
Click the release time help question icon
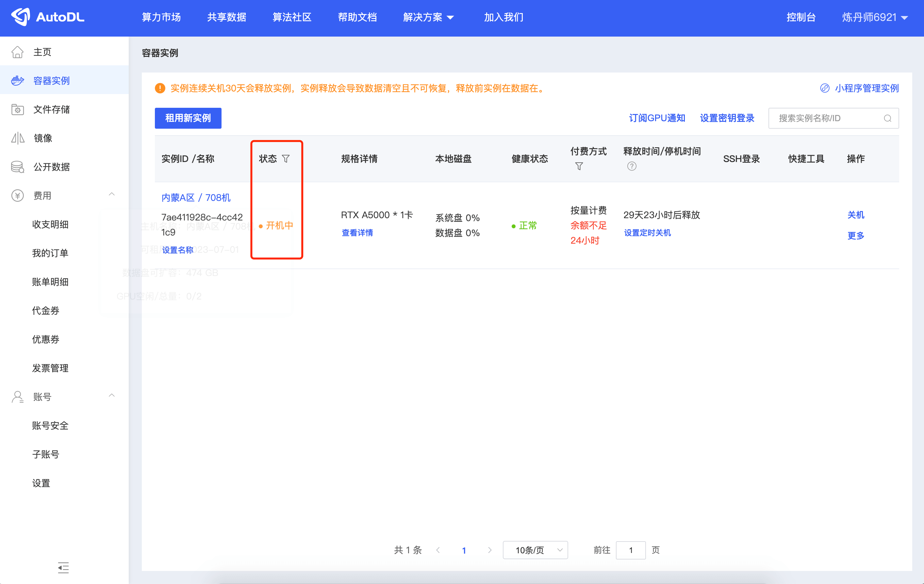pyautogui.click(x=632, y=166)
